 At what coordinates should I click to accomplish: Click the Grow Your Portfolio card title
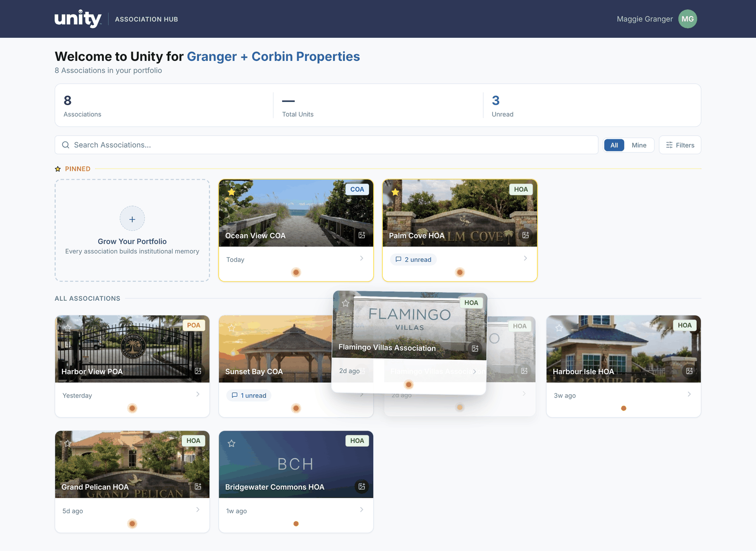132,241
